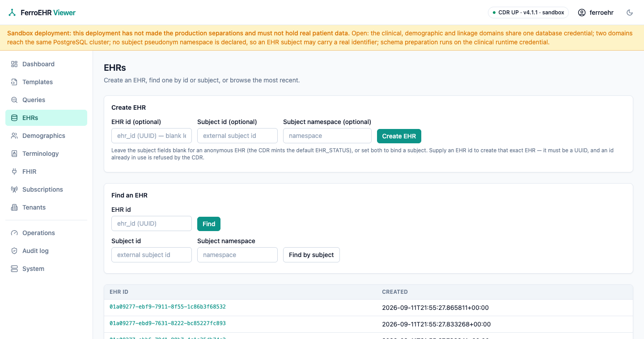Open the ferroehr user account menu
Screen dimensions: 644x339
pos(596,13)
